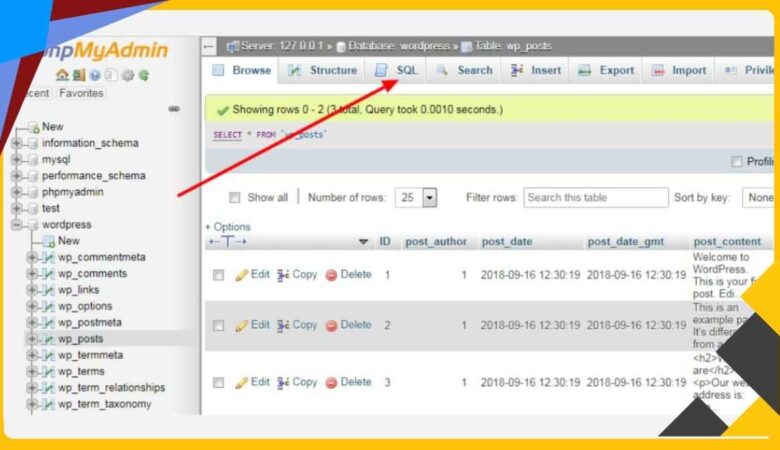Expand wp_comments table node
Image resolution: width=780 pixels, height=450 pixels.
click(32, 274)
